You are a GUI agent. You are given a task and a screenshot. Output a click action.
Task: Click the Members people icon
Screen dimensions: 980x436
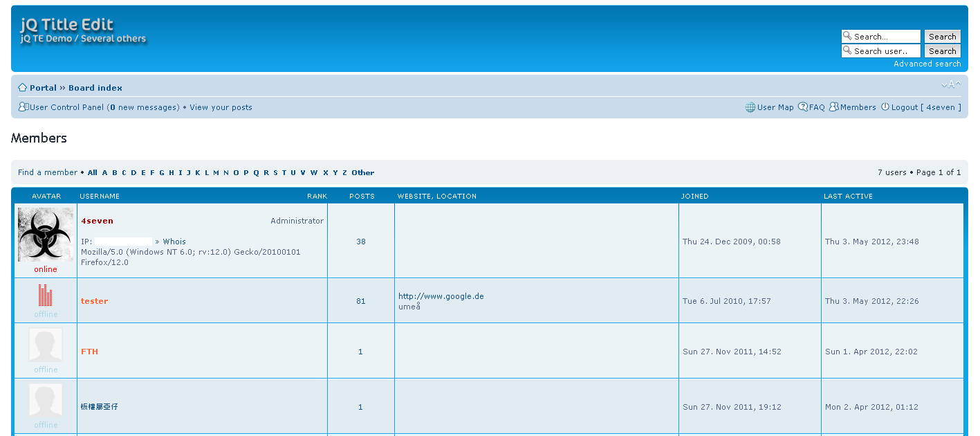[x=834, y=107]
